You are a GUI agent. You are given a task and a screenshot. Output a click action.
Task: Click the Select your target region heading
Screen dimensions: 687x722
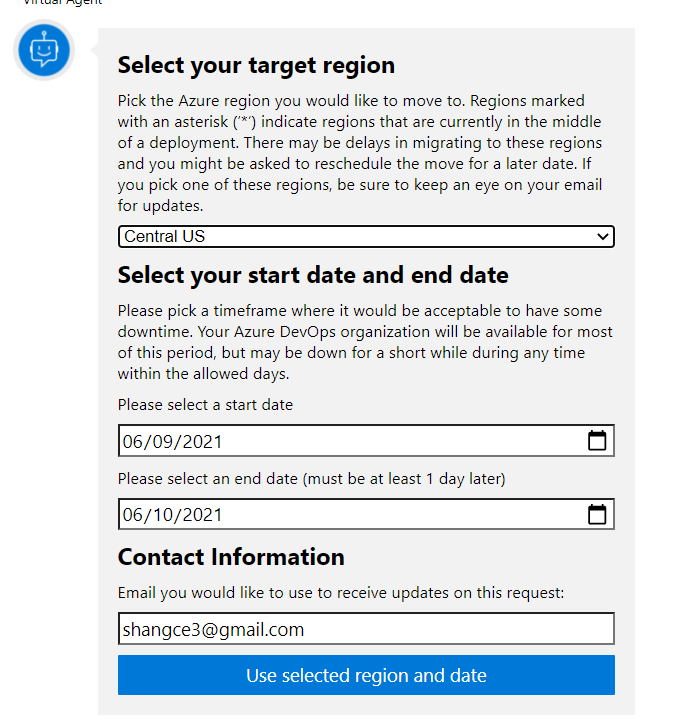click(256, 65)
